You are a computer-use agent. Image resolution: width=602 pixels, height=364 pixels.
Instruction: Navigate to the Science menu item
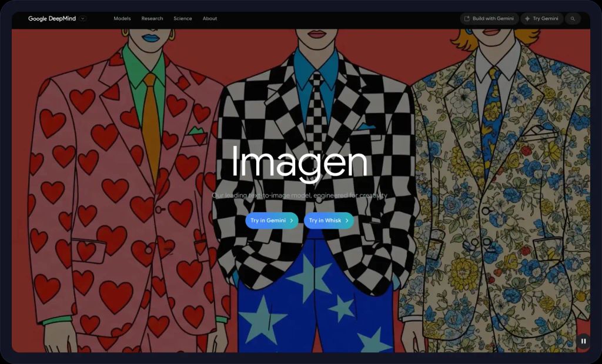pyautogui.click(x=183, y=18)
